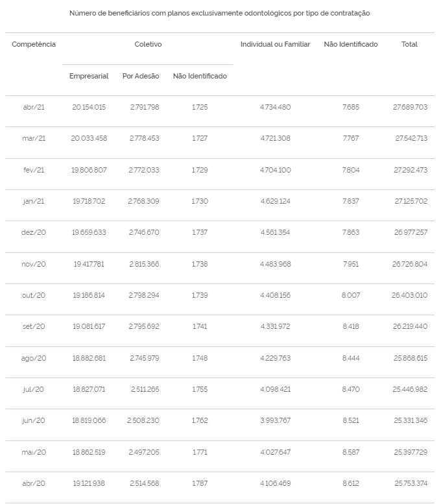Click Por Adesão value 2.815.366
The width and height of the screenshot is (443, 504).
coord(145,264)
